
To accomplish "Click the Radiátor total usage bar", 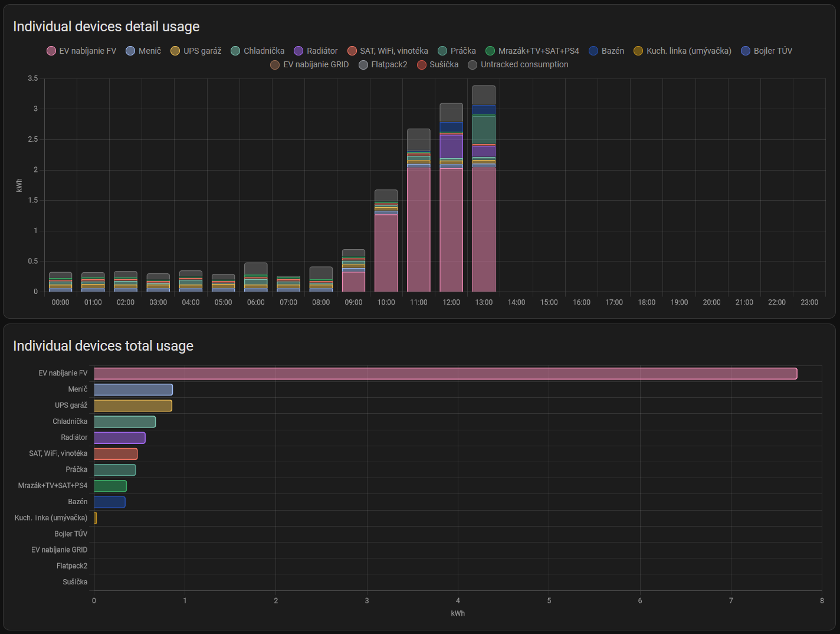I will tap(119, 438).
